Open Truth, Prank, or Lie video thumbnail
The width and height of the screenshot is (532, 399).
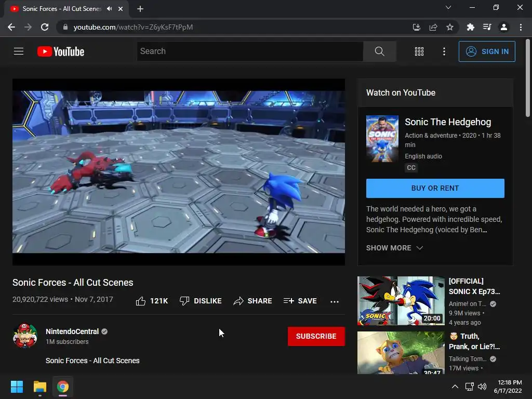(401, 353)
